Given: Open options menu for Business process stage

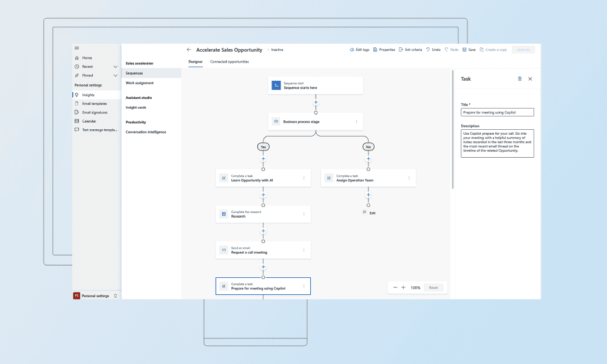Looking at the screenshot, I should click(356, 121).
